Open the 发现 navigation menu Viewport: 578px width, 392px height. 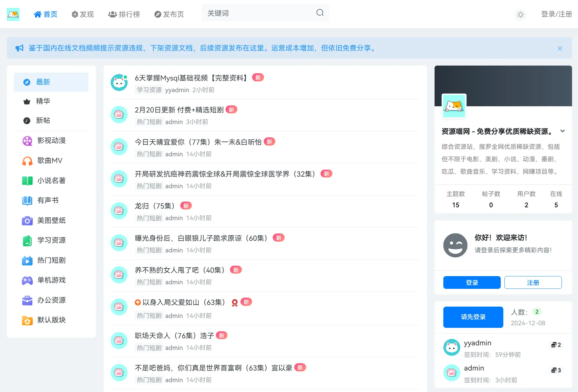coord(82,14)
